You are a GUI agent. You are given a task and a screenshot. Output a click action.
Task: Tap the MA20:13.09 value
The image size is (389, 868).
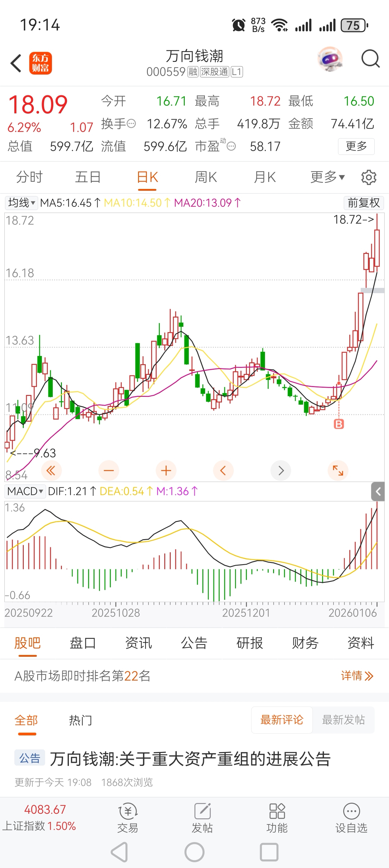[x=207, y=203]
